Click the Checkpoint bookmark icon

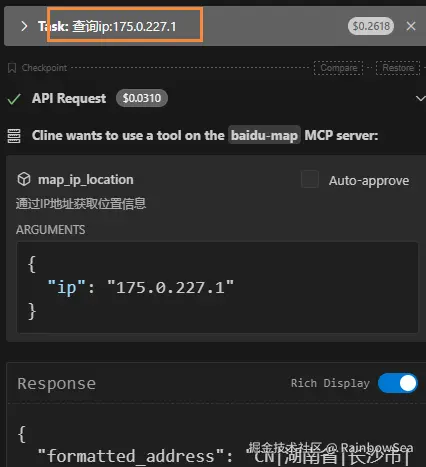click(x=12, y=68)
